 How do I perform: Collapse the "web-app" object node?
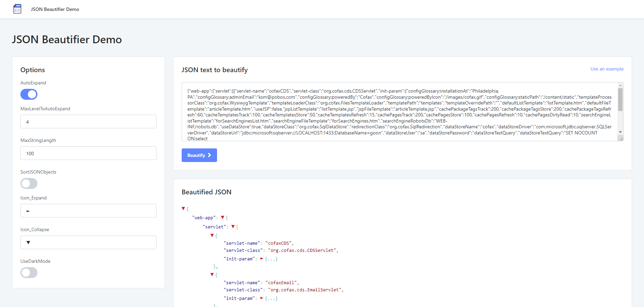(x=222, y=217)
